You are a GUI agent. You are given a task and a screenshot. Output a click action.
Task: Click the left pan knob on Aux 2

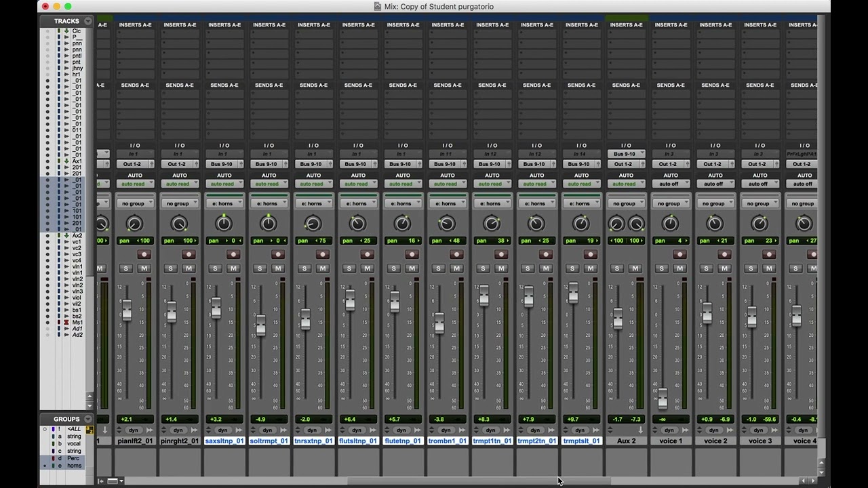click(616, 224)
